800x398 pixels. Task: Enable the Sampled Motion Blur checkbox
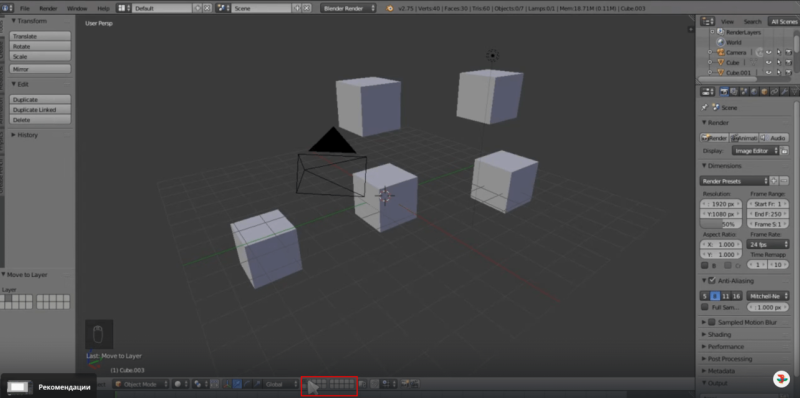pos(712,322)
